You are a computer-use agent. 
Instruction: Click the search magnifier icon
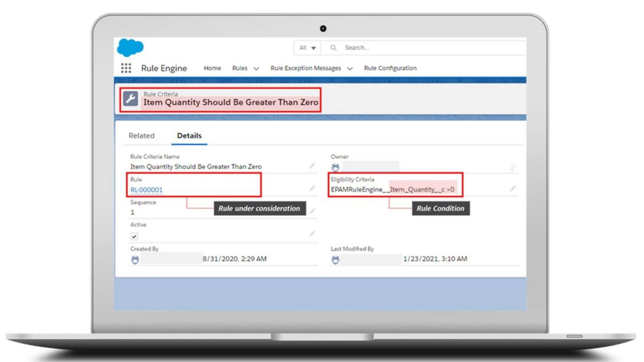click(x=333, y=47)
